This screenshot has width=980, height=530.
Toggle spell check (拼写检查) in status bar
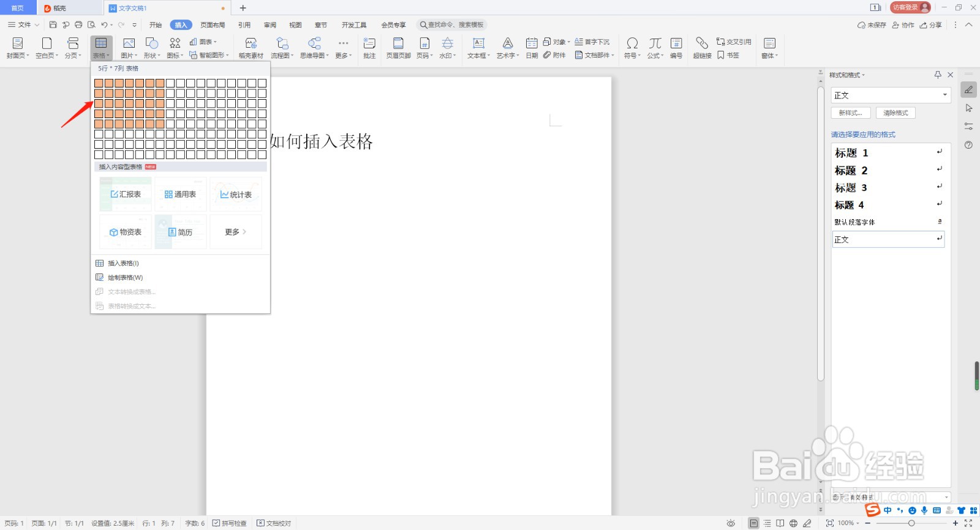click(230, 523)
